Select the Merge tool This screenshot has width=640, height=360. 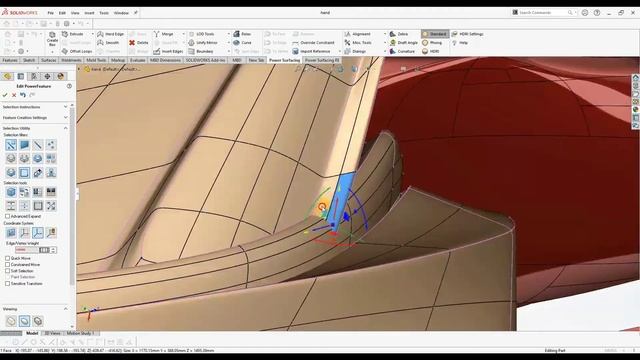pos(164,34)
